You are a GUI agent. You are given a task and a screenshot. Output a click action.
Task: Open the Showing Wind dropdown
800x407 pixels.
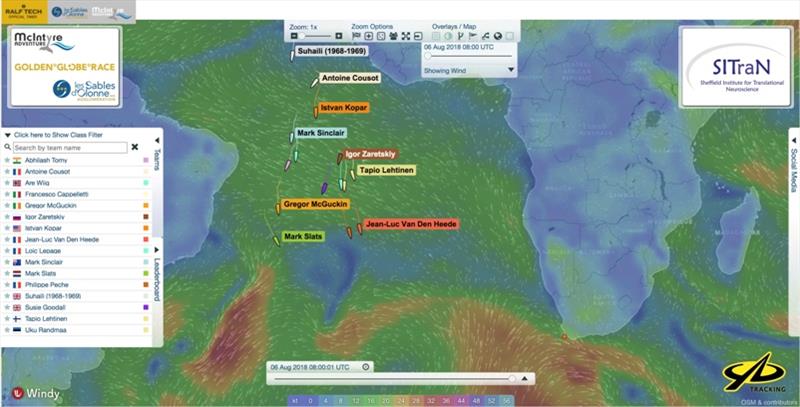[469, 70]
